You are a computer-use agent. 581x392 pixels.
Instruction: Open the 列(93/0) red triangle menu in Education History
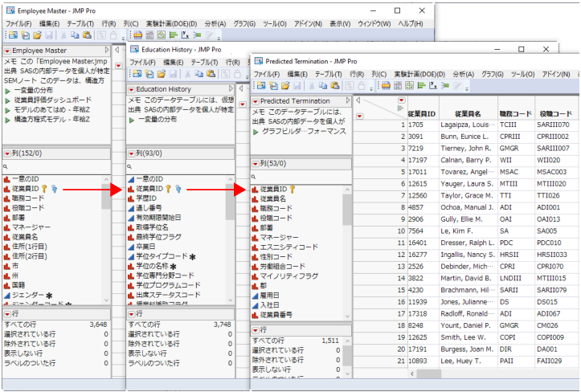pos(132,152)
